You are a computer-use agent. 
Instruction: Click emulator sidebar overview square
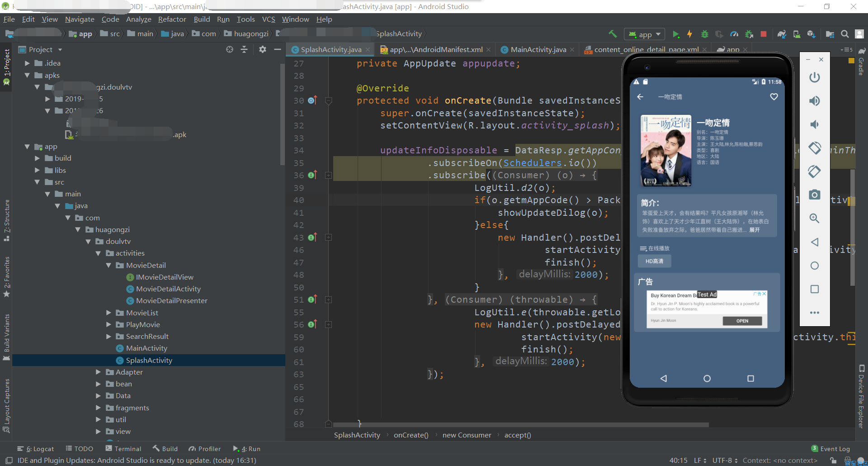point(815,289)
